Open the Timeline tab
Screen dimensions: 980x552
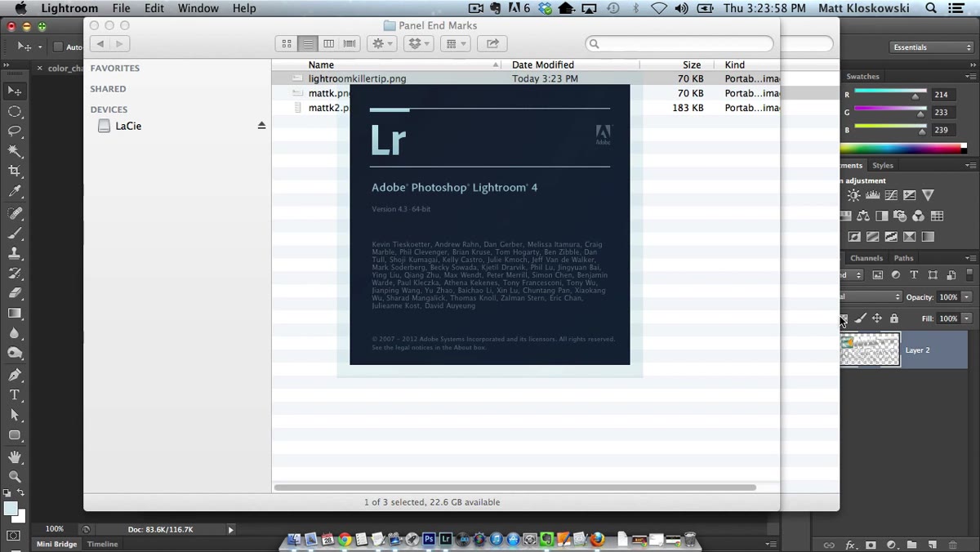[103, 544]
